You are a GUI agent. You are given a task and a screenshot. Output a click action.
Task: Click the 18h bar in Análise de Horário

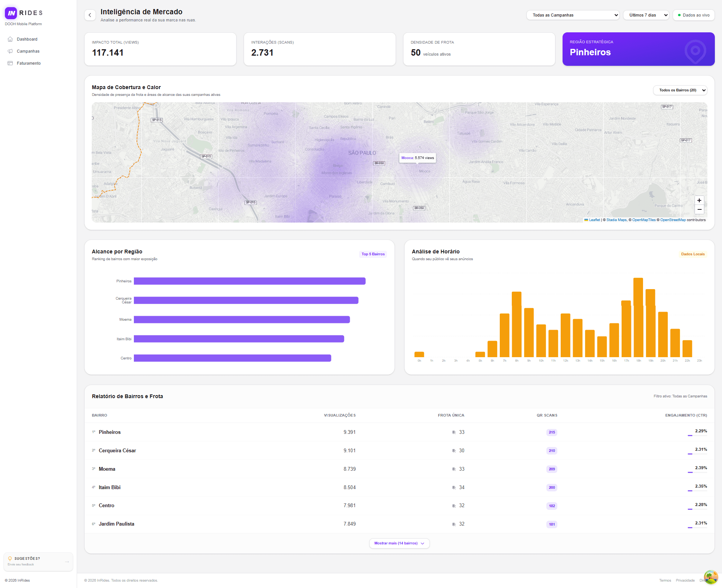click(638, 318)
